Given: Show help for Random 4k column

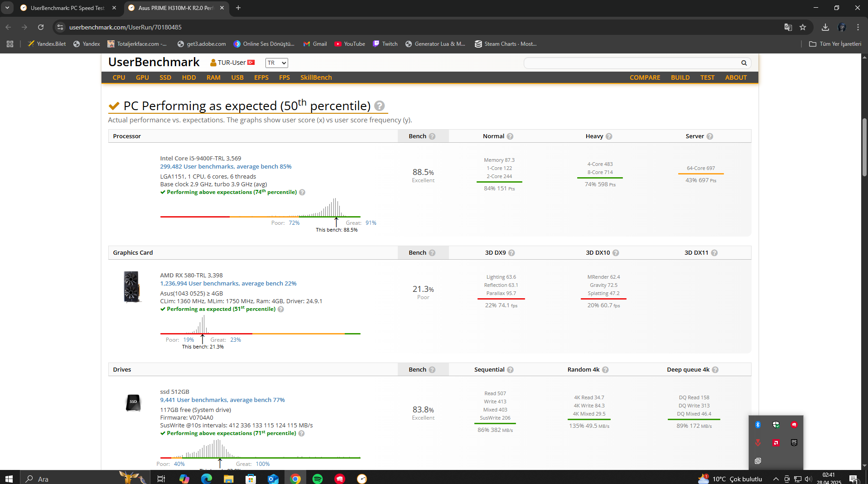Looking at the screenshot, I should [x=605, y=370].
